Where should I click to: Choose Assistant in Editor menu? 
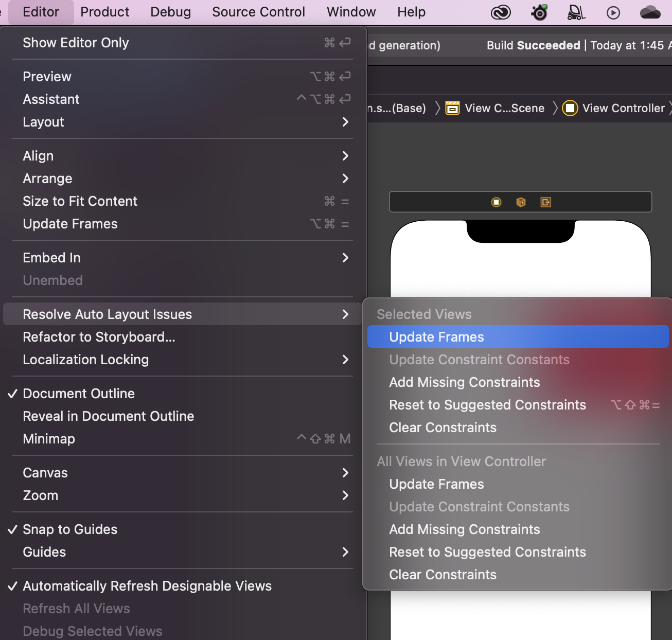(183, 99)
